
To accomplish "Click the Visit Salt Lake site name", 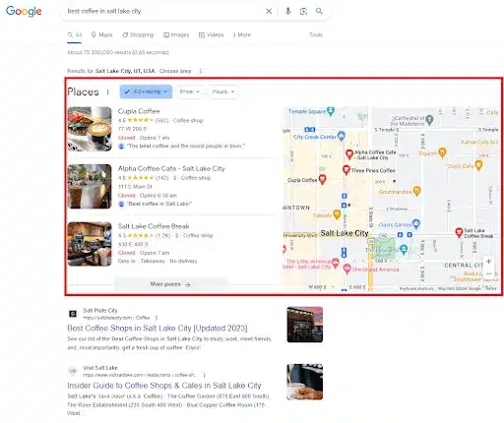I will pyautogui.click(x=100, y=368).
